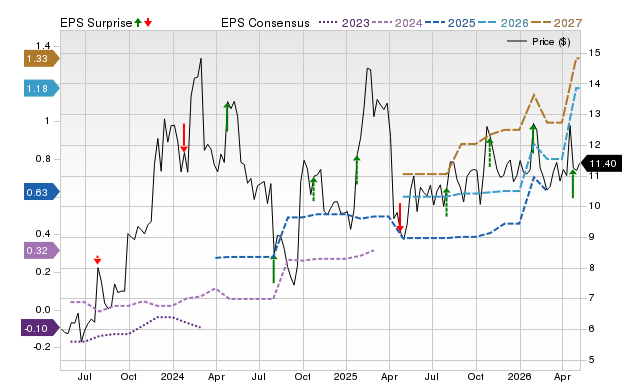Select the 2027 EPS Consensus legend entry
The width and height of the screenshot is (640, 382).
point(556,23)
